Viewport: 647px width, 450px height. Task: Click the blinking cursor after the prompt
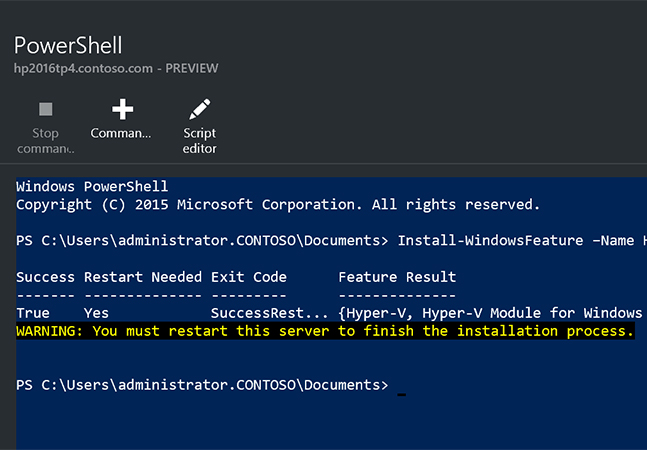pos(401,394)
